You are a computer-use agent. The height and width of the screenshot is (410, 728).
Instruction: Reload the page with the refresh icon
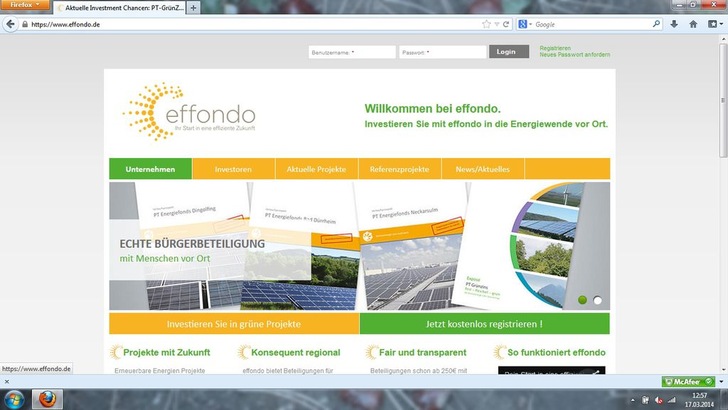pyautogui.click(x=506, y=24)
